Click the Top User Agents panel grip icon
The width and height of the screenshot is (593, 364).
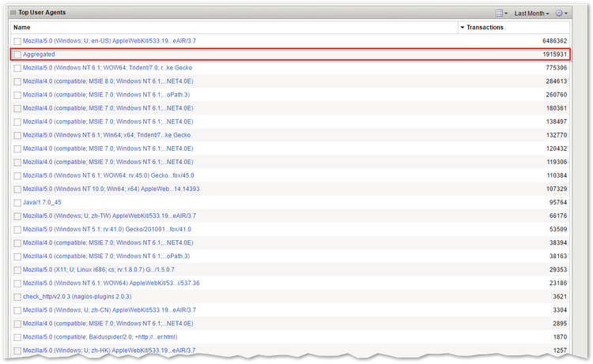click(13, 13)
